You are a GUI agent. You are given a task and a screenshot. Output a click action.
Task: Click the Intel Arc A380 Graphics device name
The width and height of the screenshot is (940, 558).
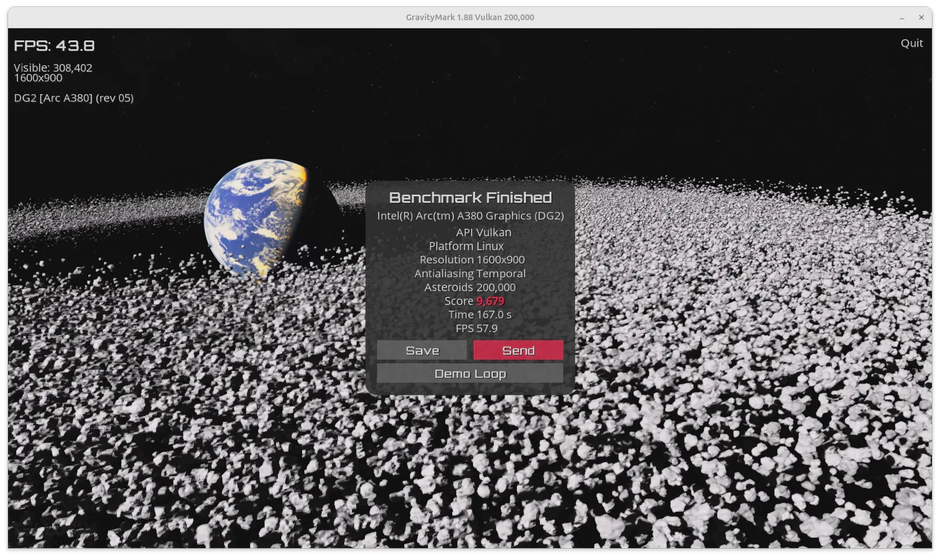[470, 216]
